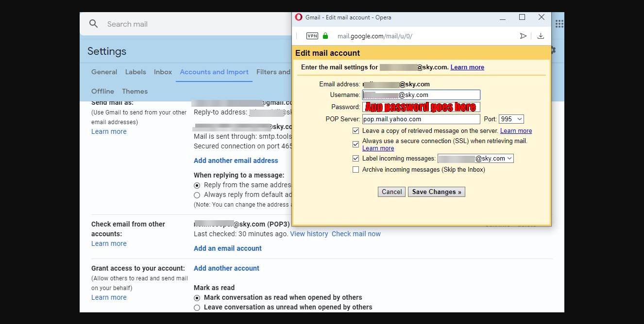This screenshot has width=644, height=324.
Task: Click the Opera logo in title bar
Action: tap(299, 17)
